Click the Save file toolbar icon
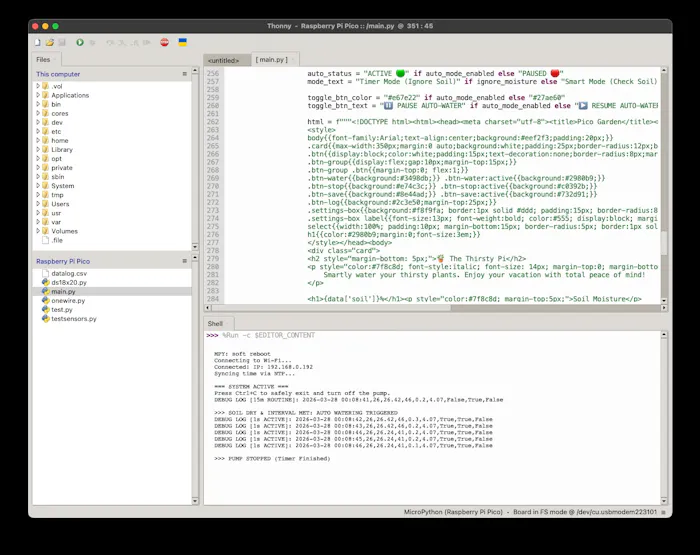 [x=62, y=42]
